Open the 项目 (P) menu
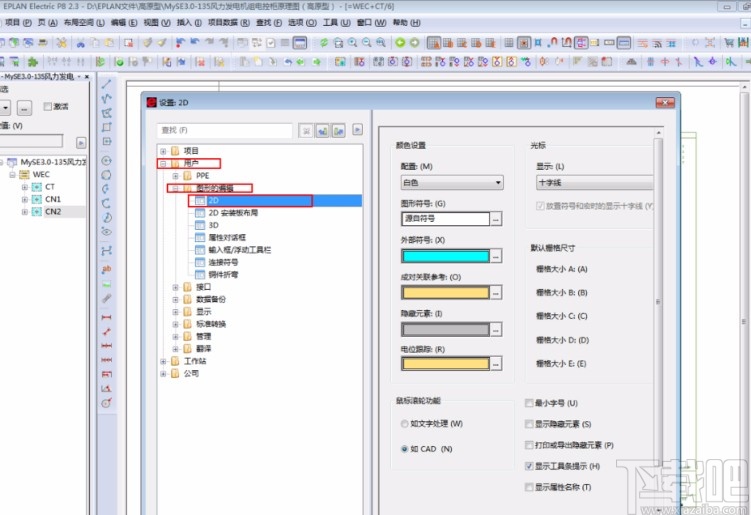 pyautogui.click(x=18, y=23)
